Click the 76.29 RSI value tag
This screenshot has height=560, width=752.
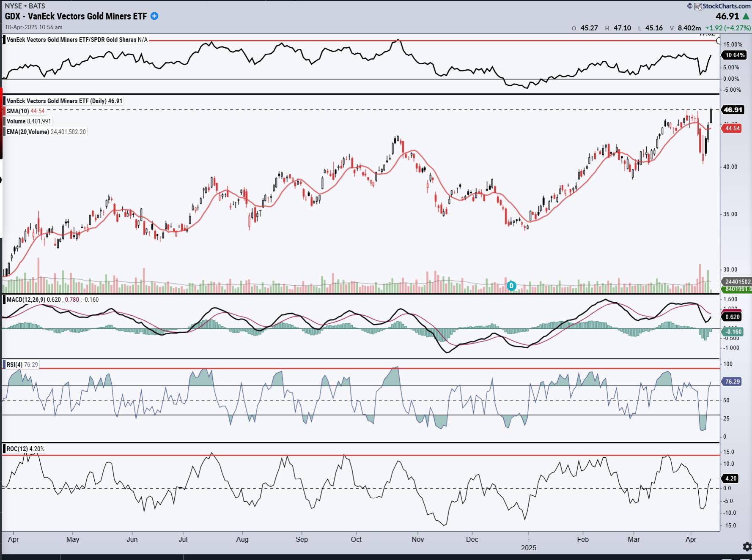coord(732,382)
